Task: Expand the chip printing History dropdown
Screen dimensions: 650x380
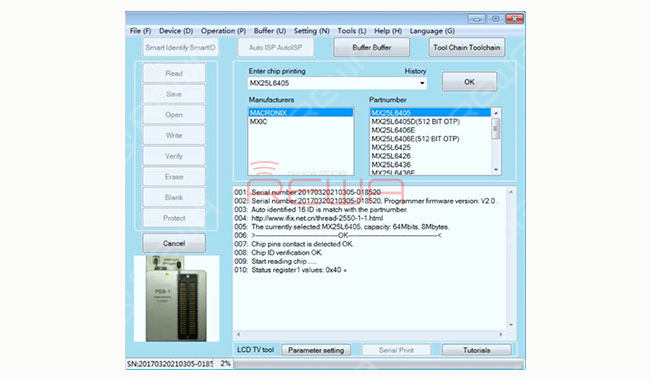Action: pyautogui.click(x=422, y=83)
